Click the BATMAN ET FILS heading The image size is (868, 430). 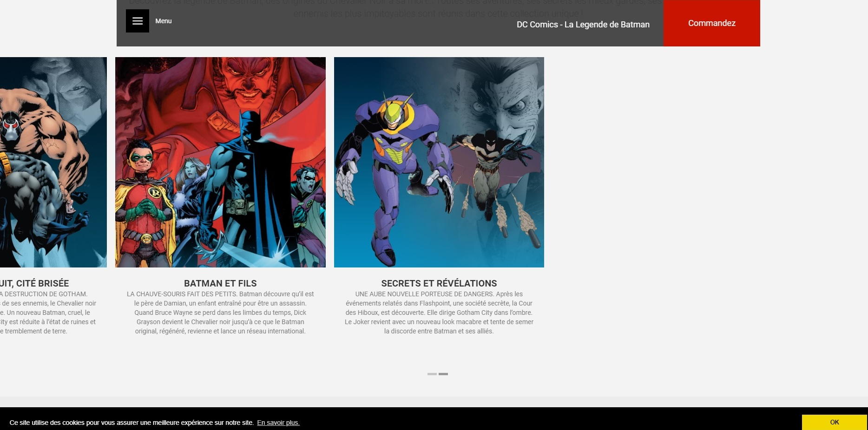pos(220,283)
